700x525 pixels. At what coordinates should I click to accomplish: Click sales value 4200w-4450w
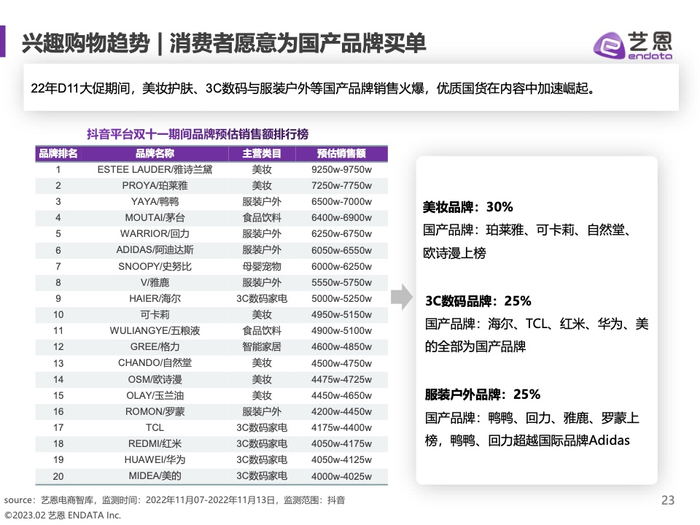coord(342,412)
